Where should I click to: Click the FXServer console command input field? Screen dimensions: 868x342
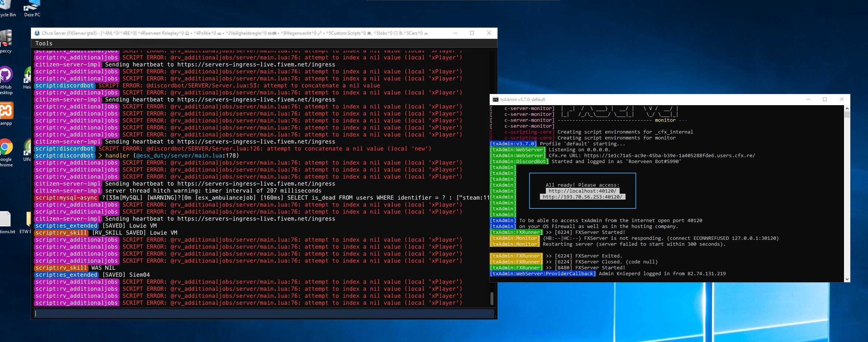(x=264, y=314)
